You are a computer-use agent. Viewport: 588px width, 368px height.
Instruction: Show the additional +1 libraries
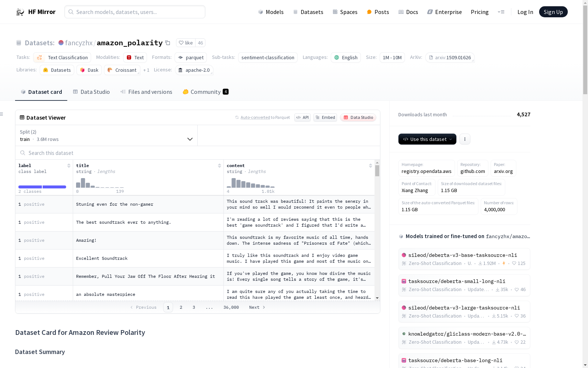[x=146, y=70]
